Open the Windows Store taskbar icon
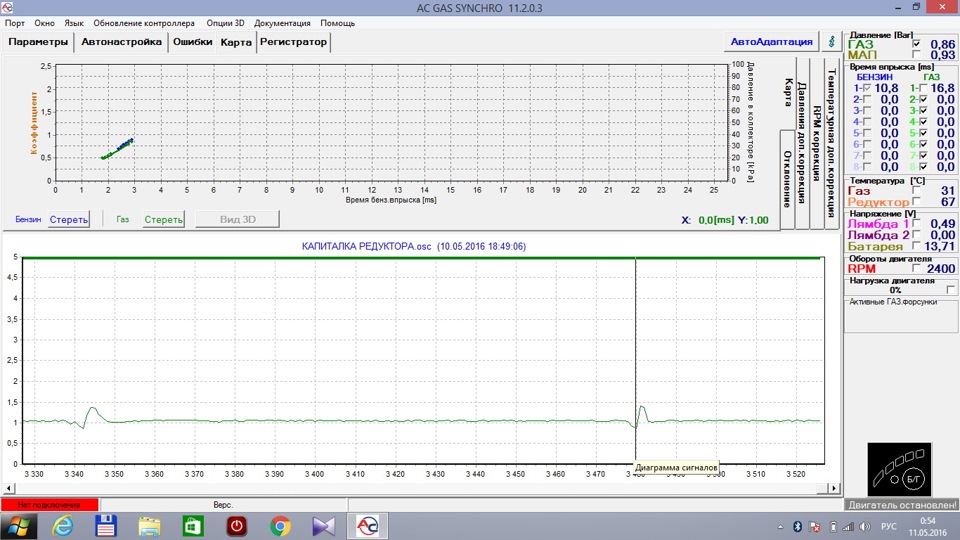 pos(193,526)
